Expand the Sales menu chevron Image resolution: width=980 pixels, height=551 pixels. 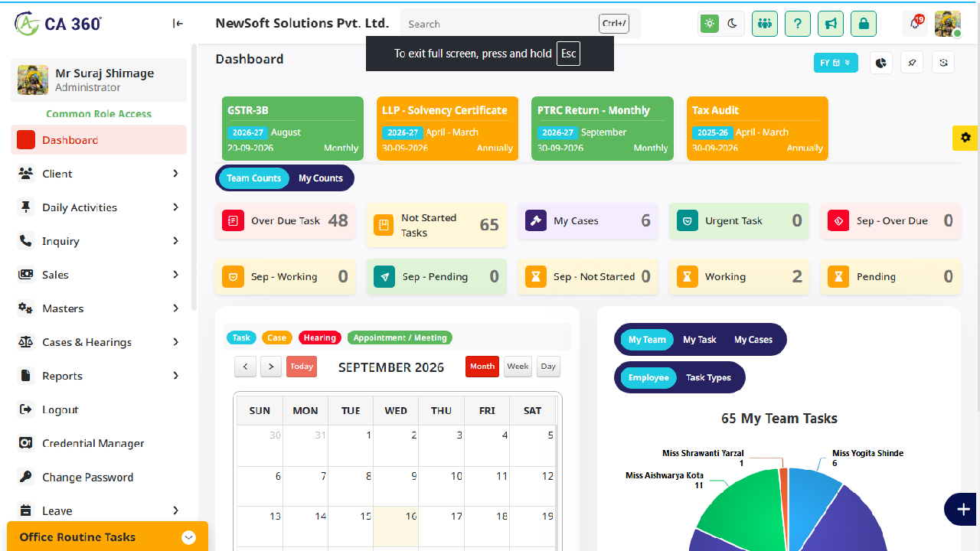[175, 275]
